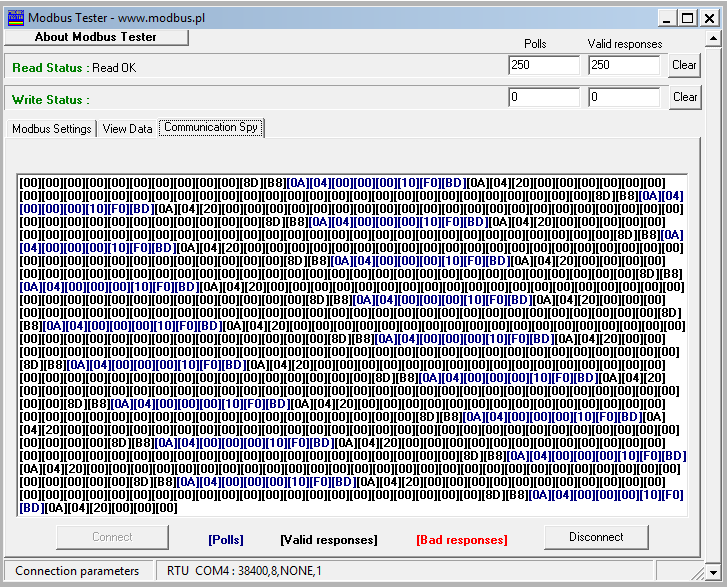
Task: Click Connection parameters status bar label
Action: coord(77,571)
